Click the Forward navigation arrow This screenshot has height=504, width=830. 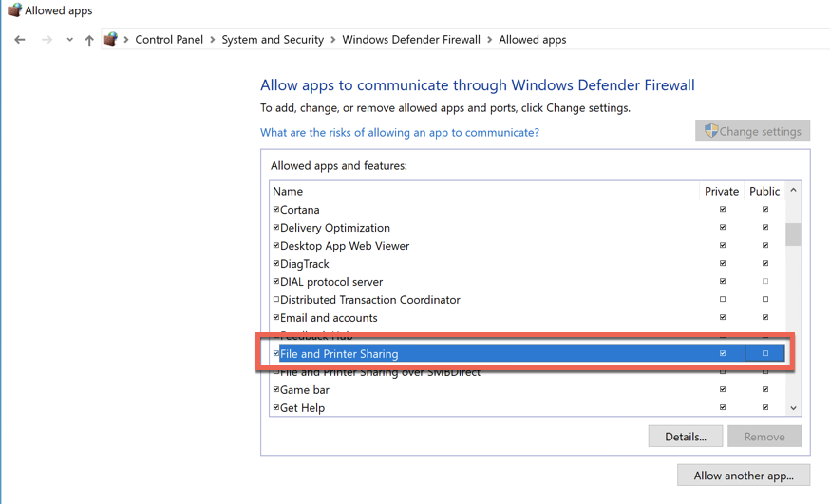[x=47, y=40]
